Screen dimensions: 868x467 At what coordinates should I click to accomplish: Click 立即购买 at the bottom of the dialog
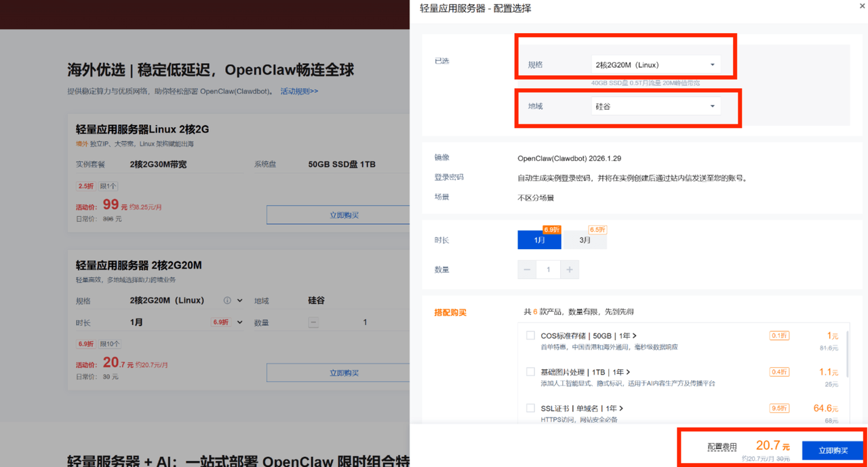(832, 451)
